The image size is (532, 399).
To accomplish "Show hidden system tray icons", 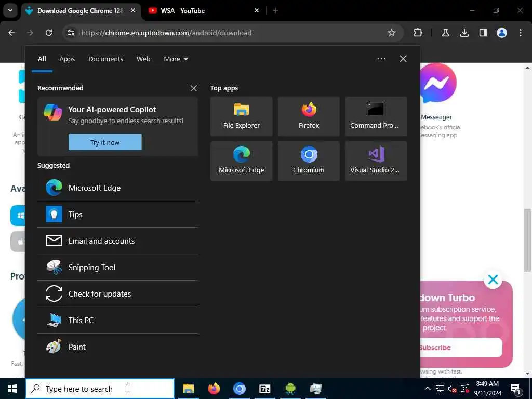I will click(x=428, y=389).
